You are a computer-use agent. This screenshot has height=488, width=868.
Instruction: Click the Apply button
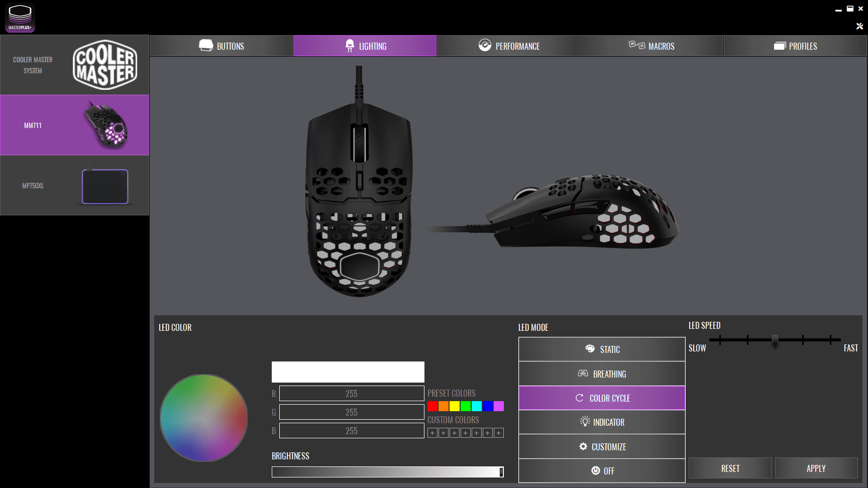tap(816, 468)
